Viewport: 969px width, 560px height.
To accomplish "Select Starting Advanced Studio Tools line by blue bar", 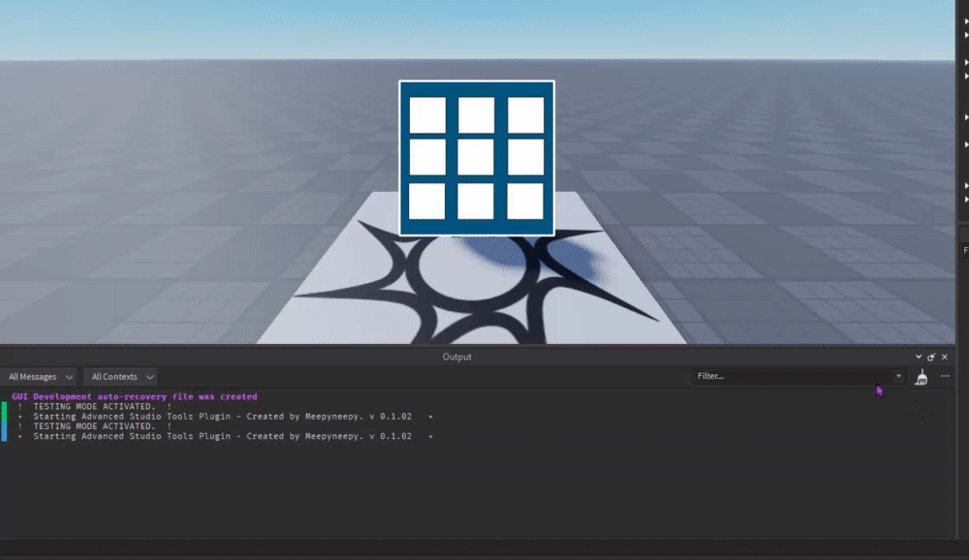I will (226, 436).
